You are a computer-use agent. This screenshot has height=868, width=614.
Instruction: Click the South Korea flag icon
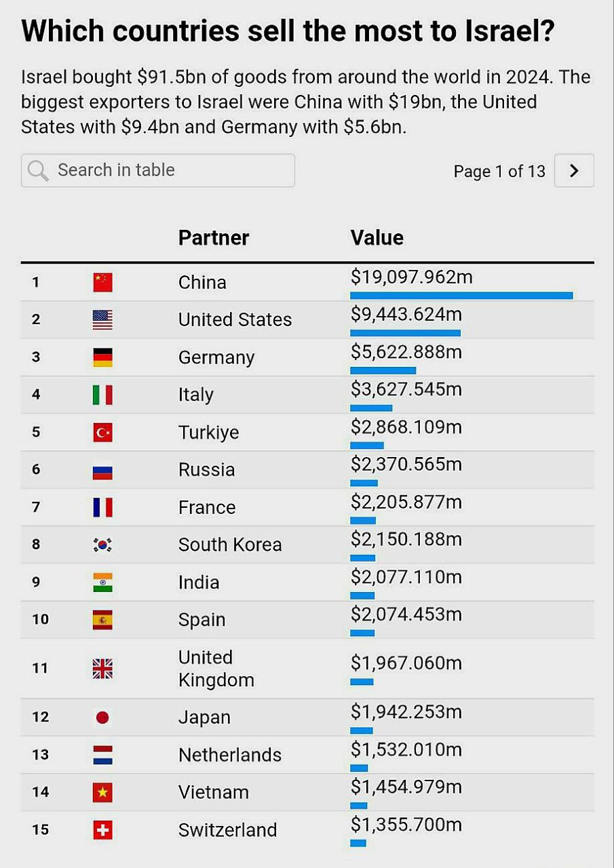pyautogui.click(x=102, y=545)
